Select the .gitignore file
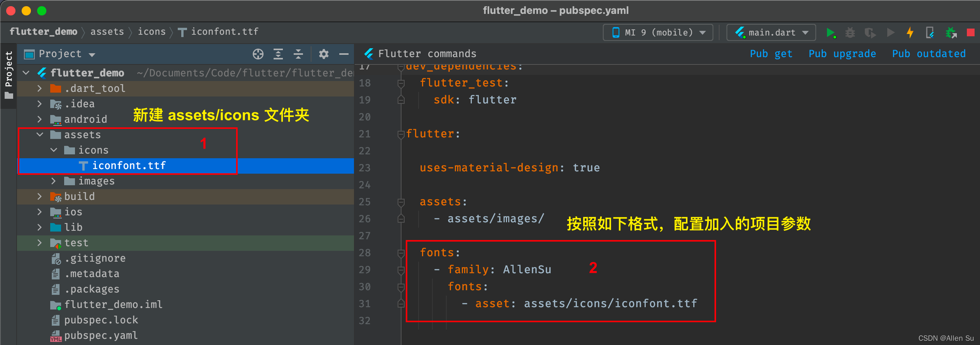 click(x=185, y=258)
